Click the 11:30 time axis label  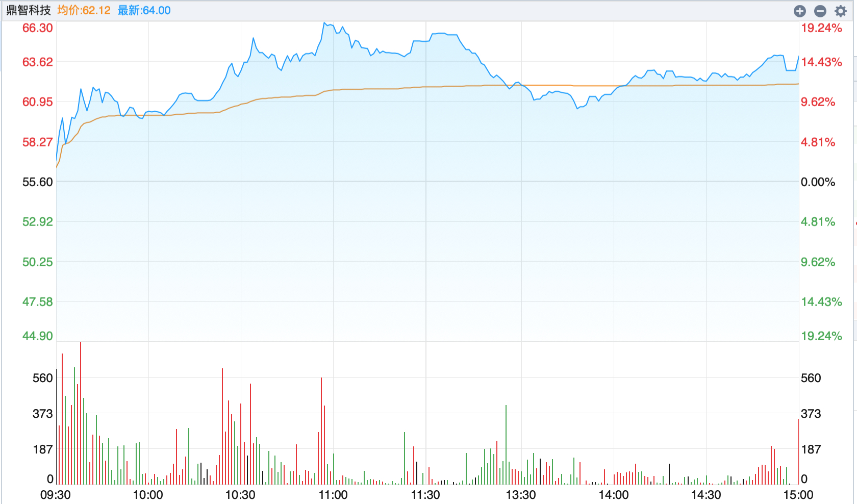[425, 495]
